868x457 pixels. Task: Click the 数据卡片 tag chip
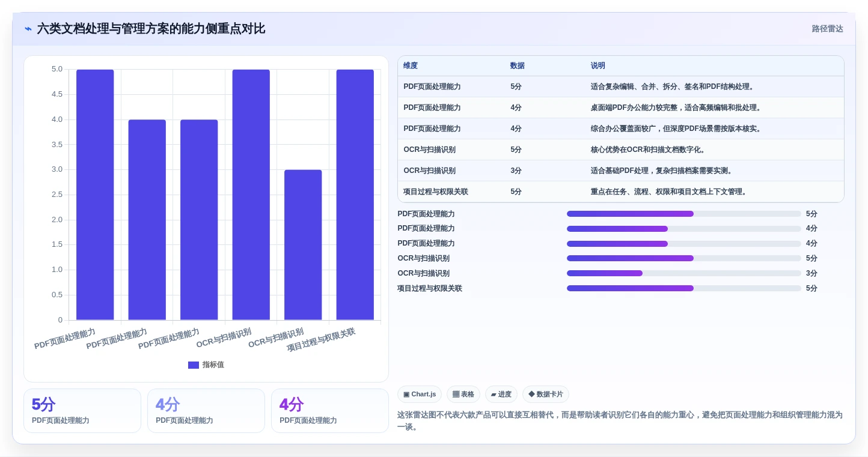pos(546,395)
